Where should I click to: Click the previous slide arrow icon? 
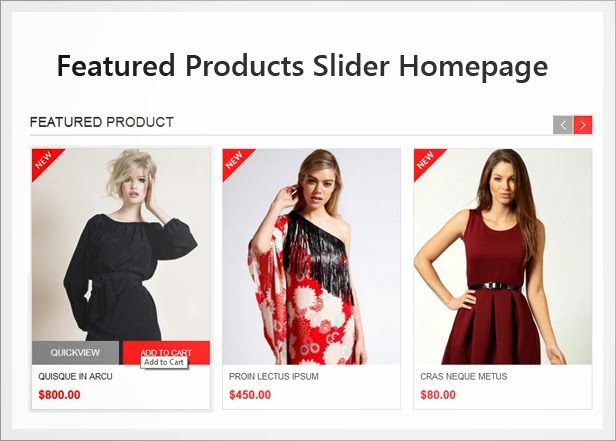click(563, 125)
